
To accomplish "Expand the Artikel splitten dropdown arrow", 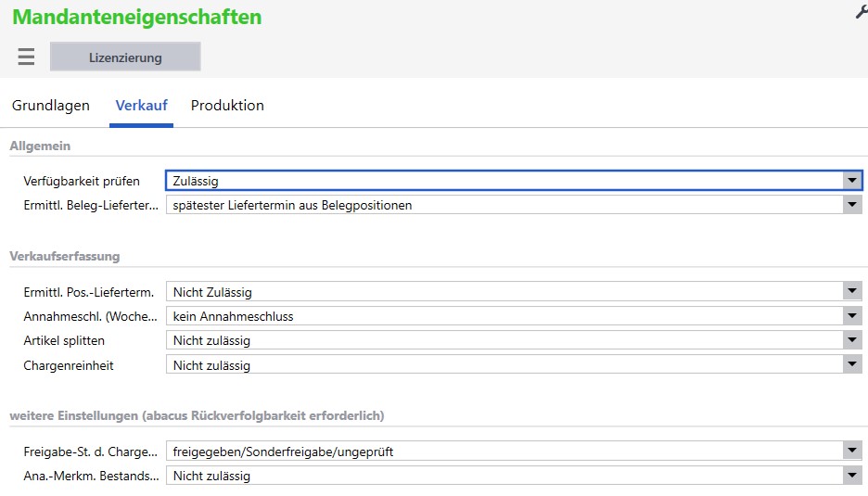I will (x=852, y=340).
